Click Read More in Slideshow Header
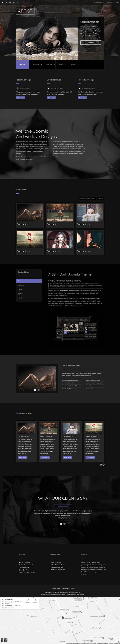120x644 pixels. click(x=90, y=43)
